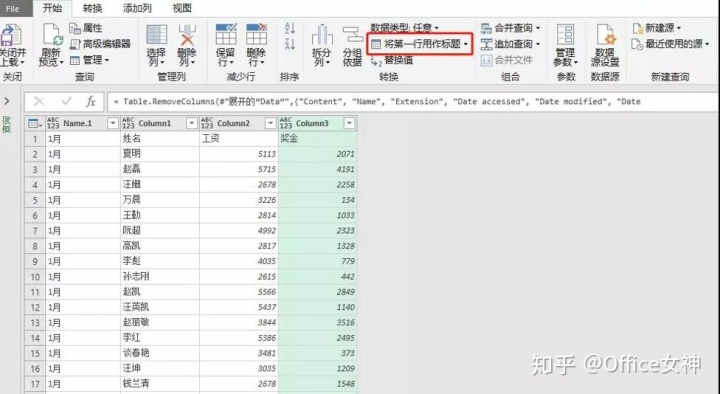This screenshot has height=394, width=720.
Task: Click the Group By (分组依据) icon
Action: click(352, 35)
